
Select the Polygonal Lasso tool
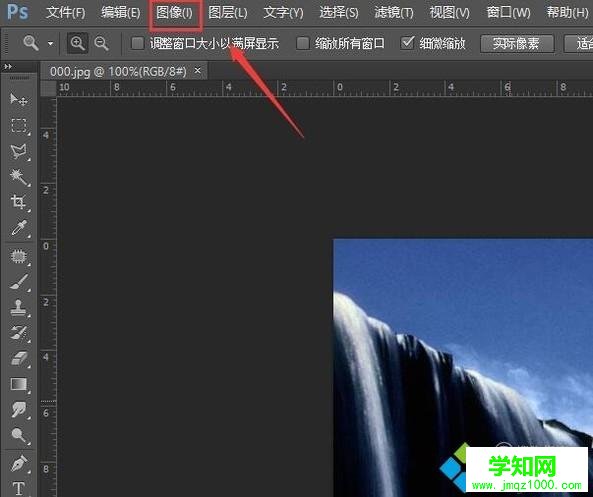click(19, 151)
